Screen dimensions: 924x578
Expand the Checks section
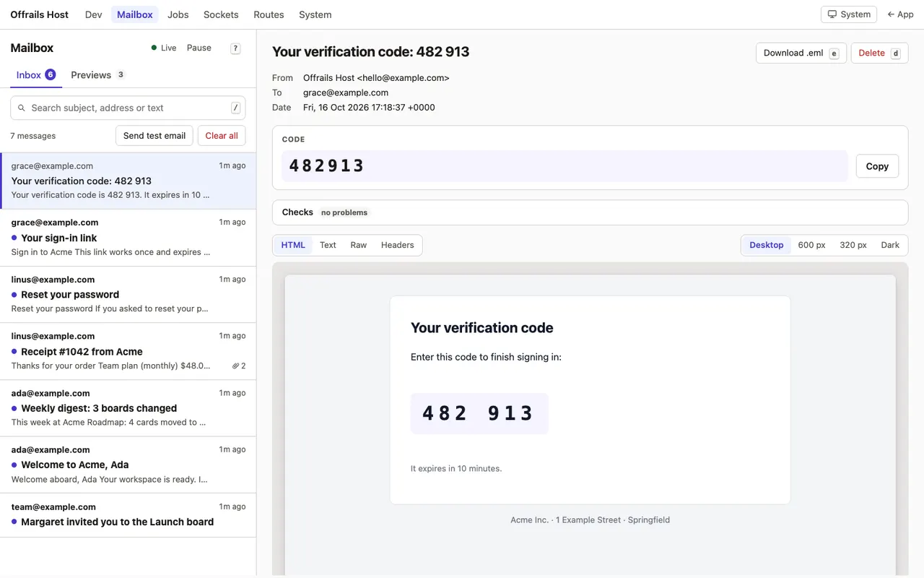[x=590, y=212]
